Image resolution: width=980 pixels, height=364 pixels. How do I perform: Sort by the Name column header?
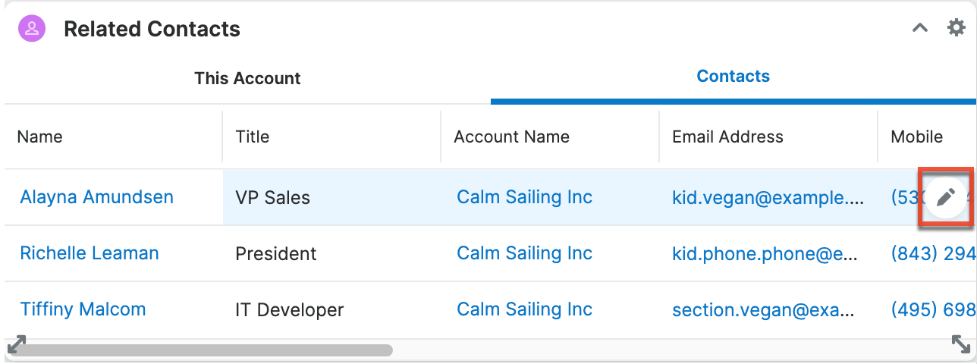(40, 137)
